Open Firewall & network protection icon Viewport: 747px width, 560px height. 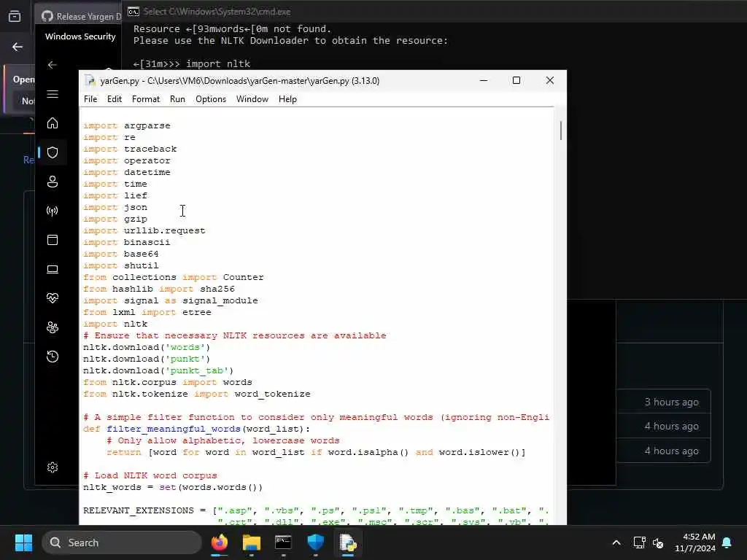(x=53, y=211)
